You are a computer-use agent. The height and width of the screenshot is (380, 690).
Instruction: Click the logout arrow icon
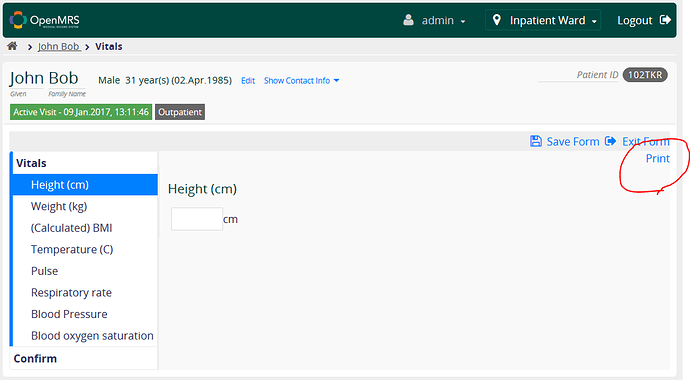tap(665, 20)
